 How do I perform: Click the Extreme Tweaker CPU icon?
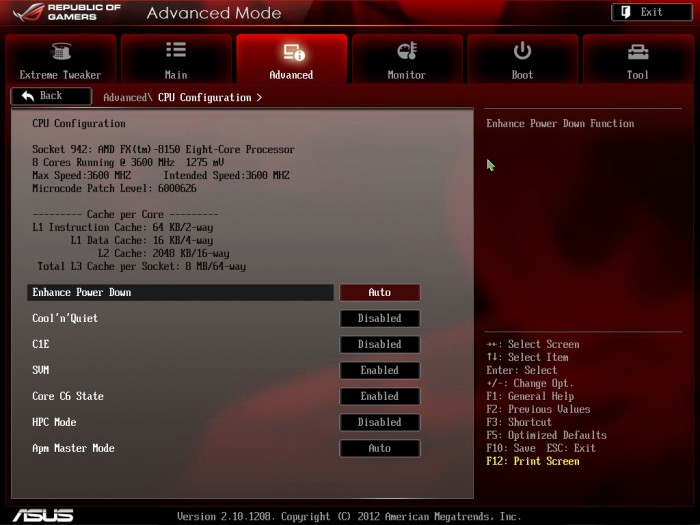pyautogui.click(x=61, y=51)
